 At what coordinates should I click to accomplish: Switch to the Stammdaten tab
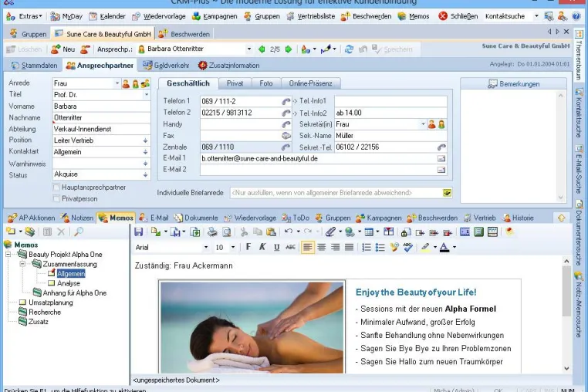(x=34, y=66)
